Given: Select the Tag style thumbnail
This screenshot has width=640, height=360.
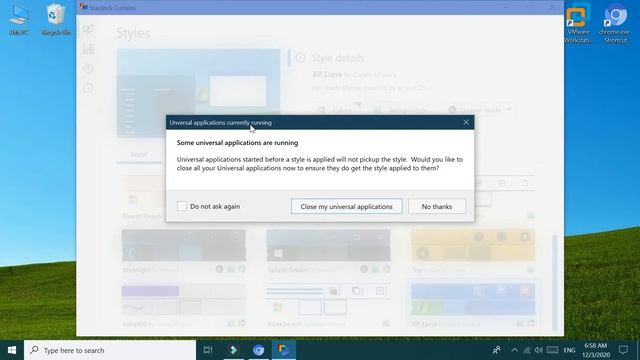Looking at the screenshot, I should coord(473,245).
